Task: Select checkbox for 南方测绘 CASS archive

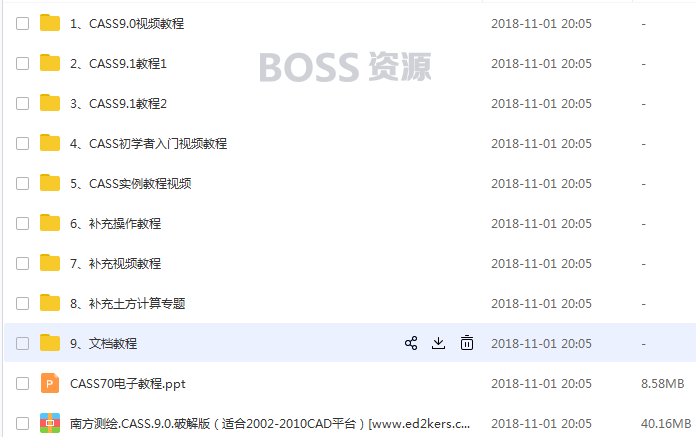Action: (x=22, y=423)
